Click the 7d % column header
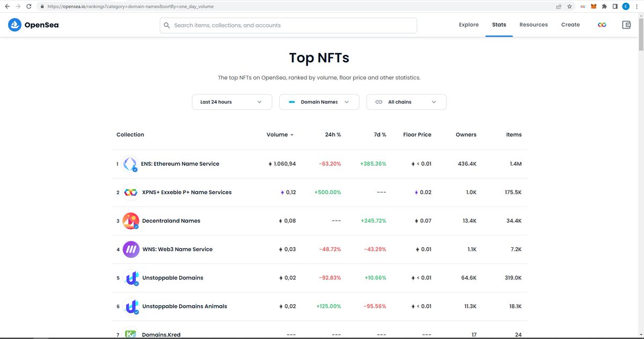This screenshot has width=644, height=339. point(380,135)
